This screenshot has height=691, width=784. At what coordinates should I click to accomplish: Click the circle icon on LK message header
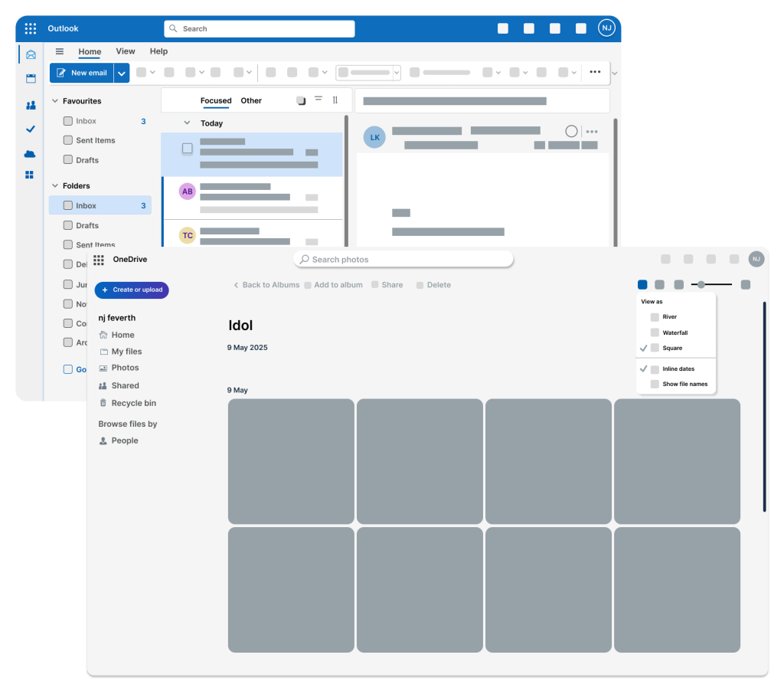[571, 131]
